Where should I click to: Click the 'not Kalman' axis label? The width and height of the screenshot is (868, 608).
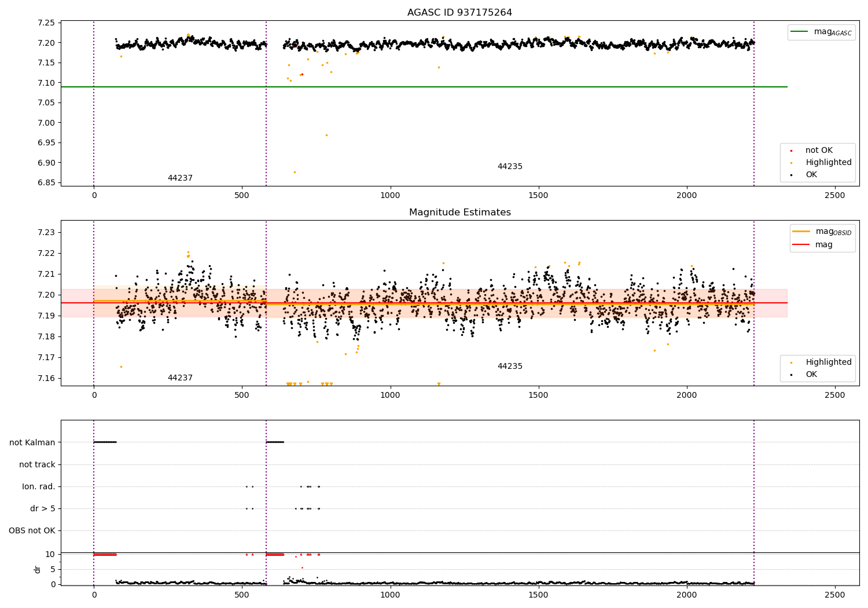click(x=32, y=443)
